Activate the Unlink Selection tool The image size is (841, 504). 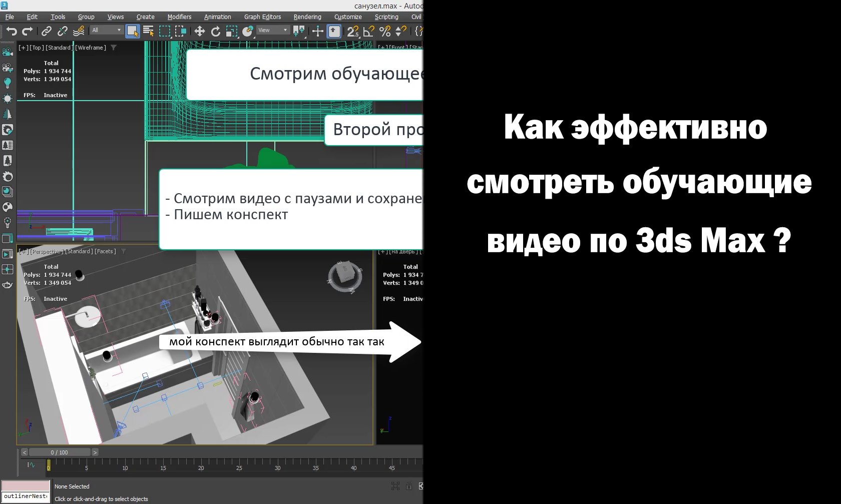63,32
